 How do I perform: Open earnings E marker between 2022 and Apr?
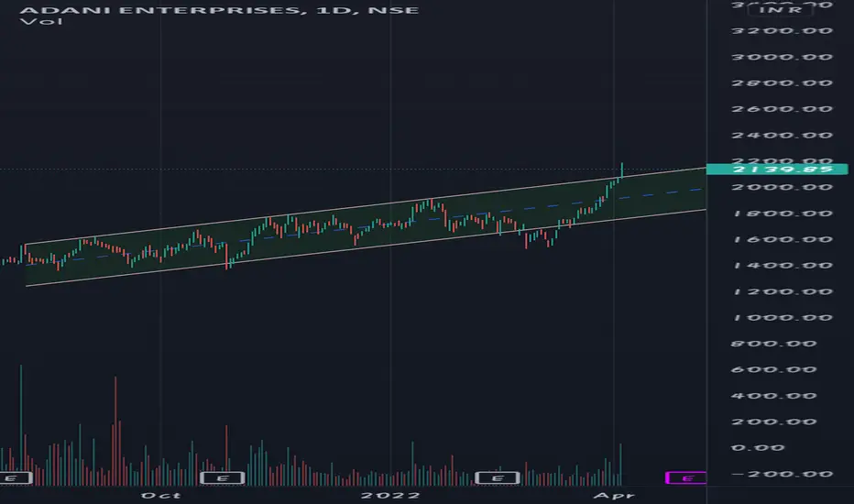point(498,478)
